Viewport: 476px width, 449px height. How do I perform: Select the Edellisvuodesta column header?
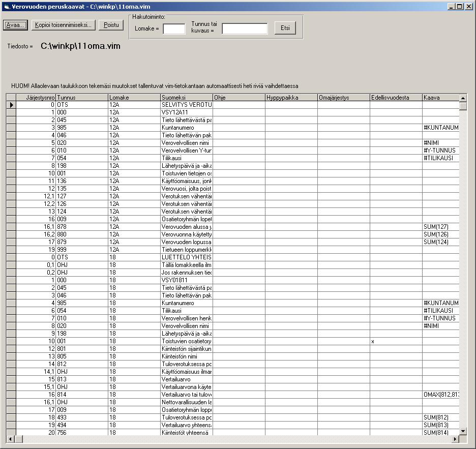tap(396, 98)
